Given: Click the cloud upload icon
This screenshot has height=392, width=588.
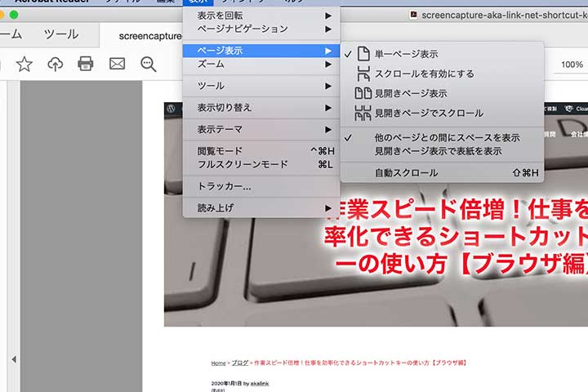Looking at the screenshot, I should (56, 65).
